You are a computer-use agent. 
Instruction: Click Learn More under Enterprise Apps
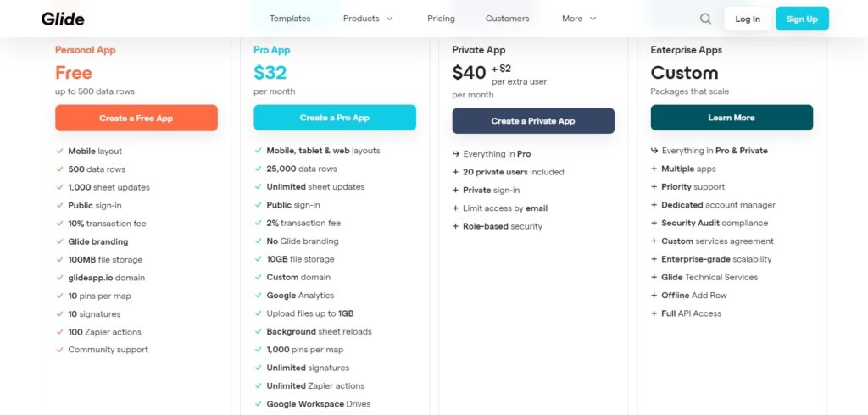tap(732, 118)
